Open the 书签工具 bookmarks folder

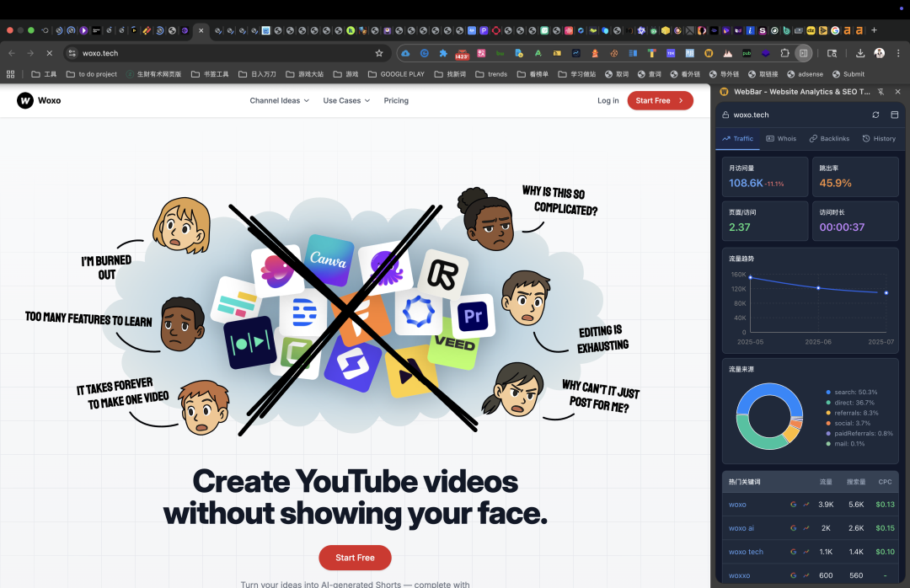[210, 74]
